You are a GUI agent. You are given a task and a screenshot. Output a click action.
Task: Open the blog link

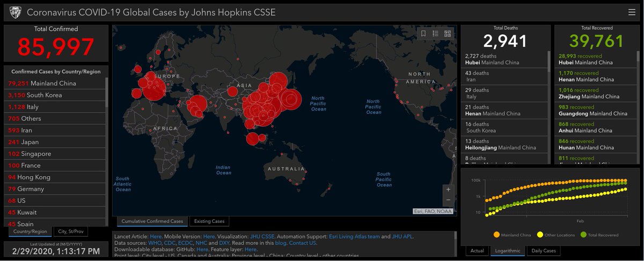[280, 243]
